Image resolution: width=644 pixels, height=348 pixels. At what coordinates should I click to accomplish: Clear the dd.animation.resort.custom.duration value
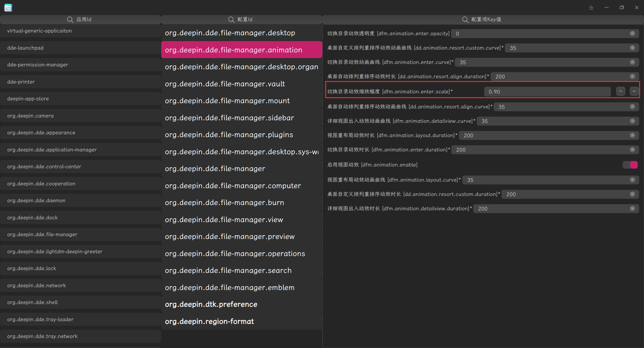click(632, 194)
